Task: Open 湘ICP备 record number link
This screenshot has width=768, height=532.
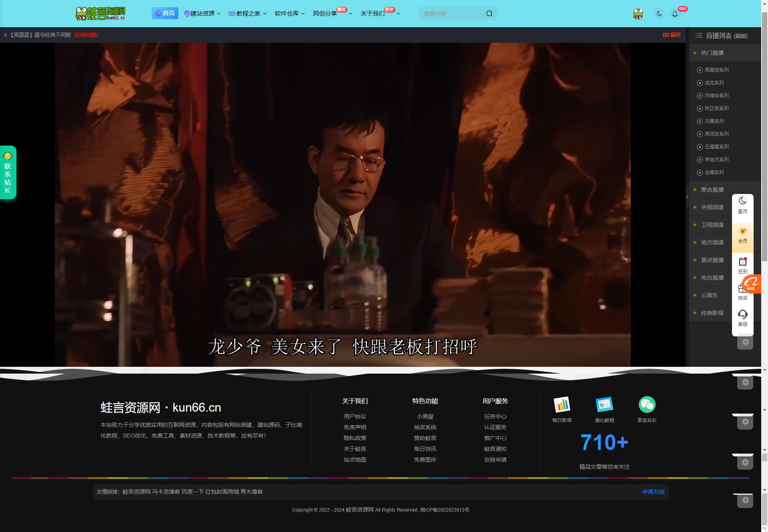Action: point(444,510)
